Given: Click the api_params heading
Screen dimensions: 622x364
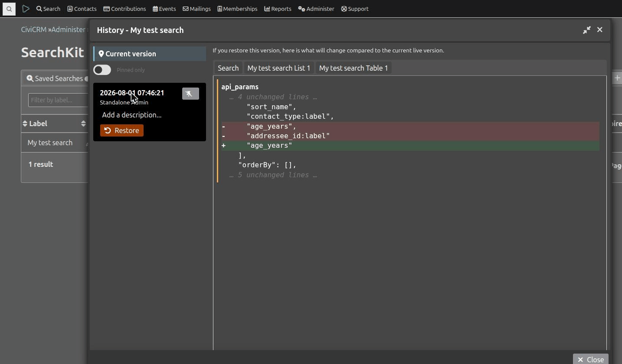Looking at the screenshot, I should coord(240,87).
